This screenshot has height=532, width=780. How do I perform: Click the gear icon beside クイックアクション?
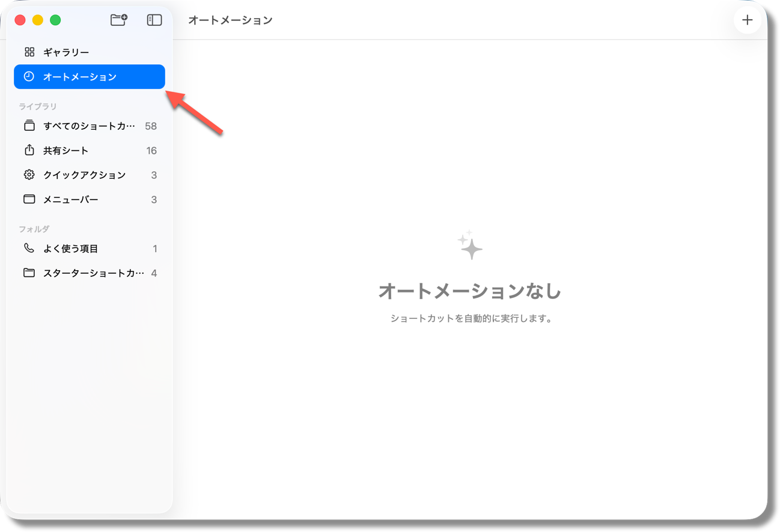29,175
